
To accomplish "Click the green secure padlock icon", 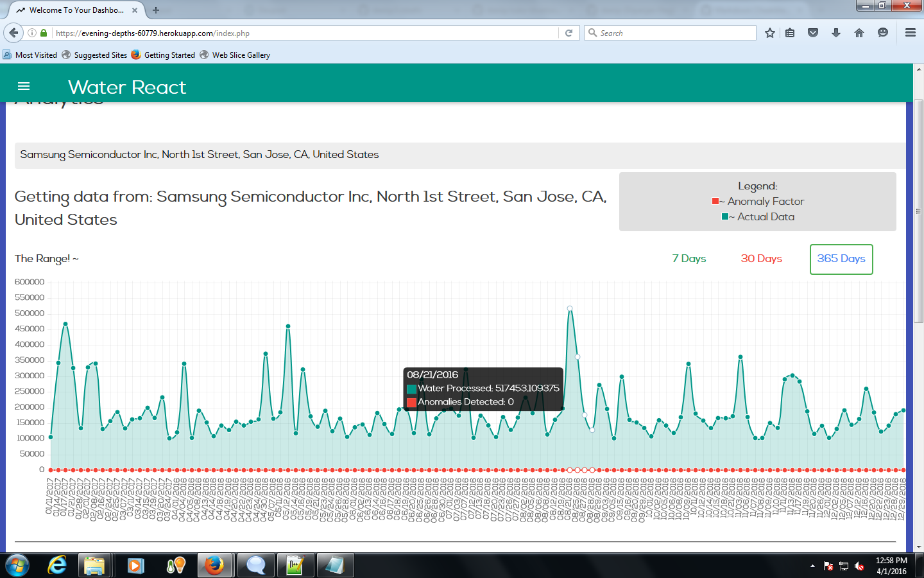I will point(44,33).
